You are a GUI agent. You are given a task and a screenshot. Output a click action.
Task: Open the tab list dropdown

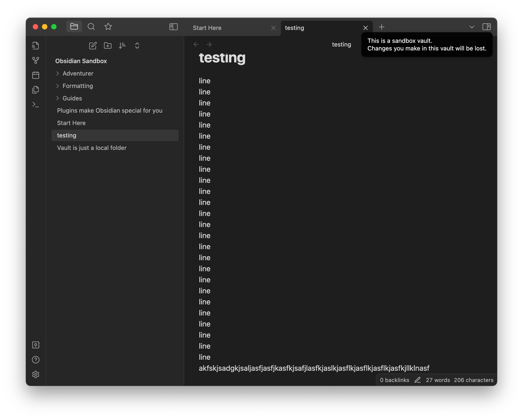click(x=472, y=27)
